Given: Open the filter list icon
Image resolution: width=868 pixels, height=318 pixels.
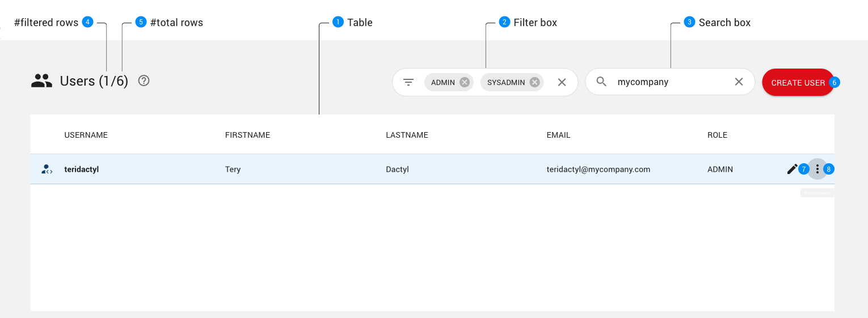Looking at the screenshot, I should (408, 82).
